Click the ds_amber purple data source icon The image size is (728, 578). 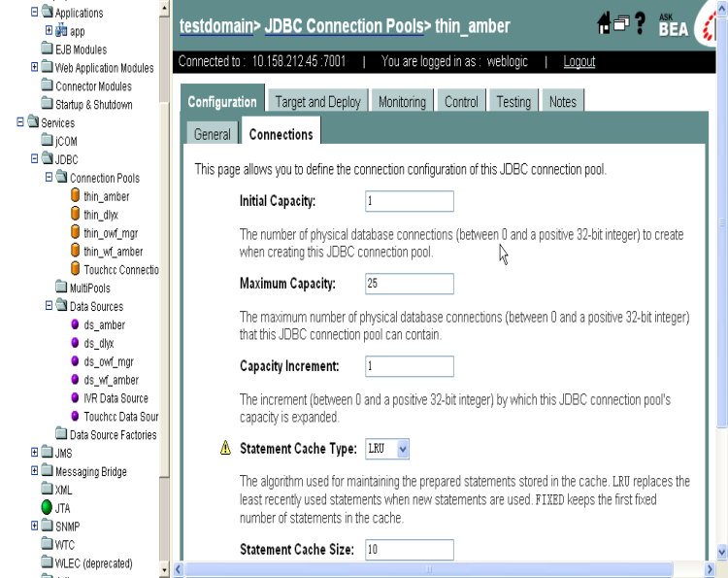click(x=75, y=324)
